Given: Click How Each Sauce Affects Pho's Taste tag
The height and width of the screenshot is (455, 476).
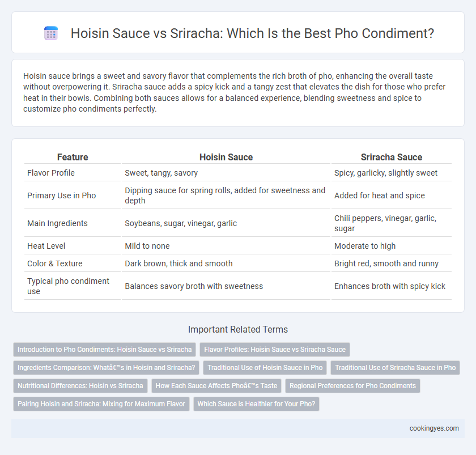Looking at the screenshot, I should 216,386.
